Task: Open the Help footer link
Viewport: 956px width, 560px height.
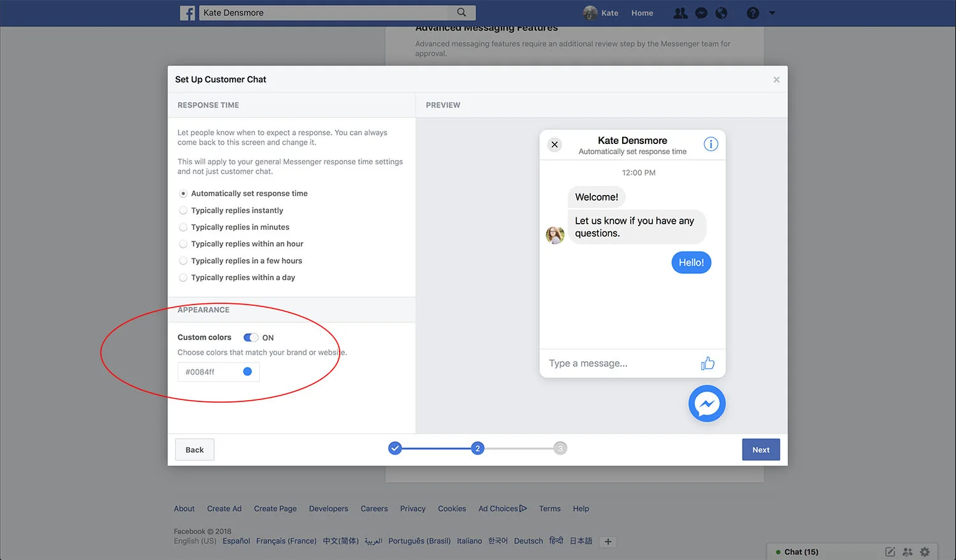Action: 581,508
